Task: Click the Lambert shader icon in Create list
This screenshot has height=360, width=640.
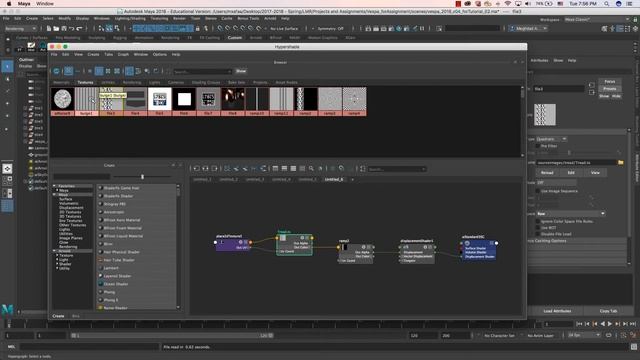Action: pos(100,268)
